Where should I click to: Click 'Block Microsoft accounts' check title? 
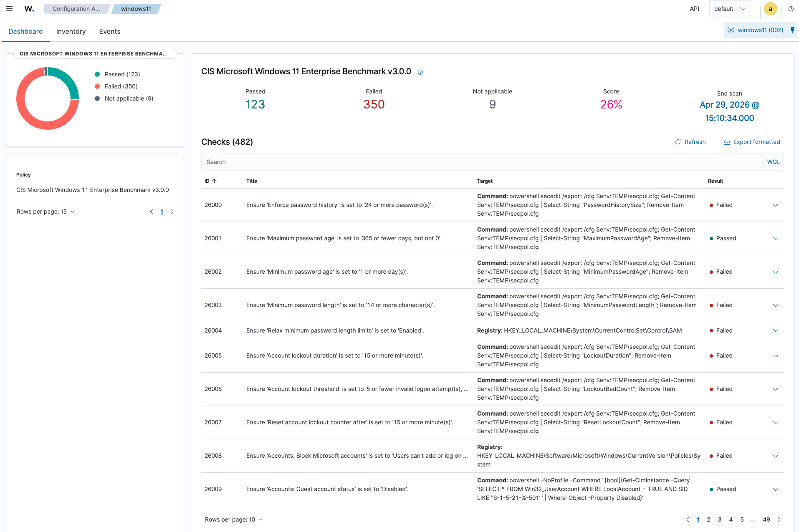pyautogui.click(x=357, y=456)
